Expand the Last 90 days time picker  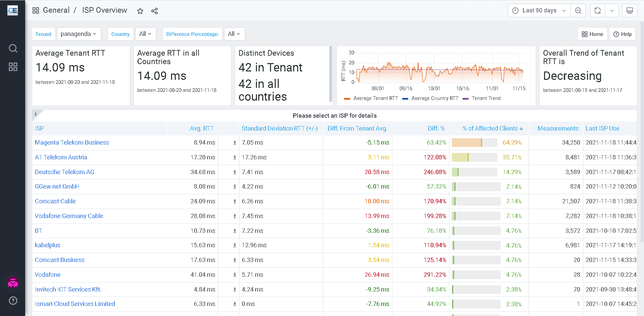click(539, 11)
